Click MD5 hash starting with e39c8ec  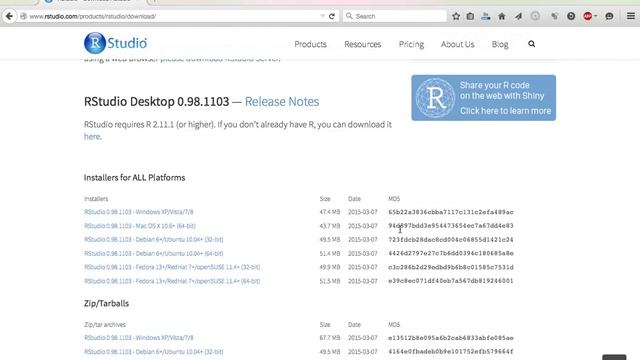pos(451,281)
